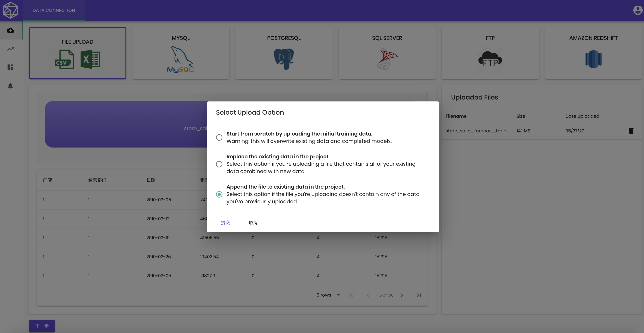Screen dimensions: 644x333
Task: Select the Start from scratch radio option
Action: click(219, 137)
